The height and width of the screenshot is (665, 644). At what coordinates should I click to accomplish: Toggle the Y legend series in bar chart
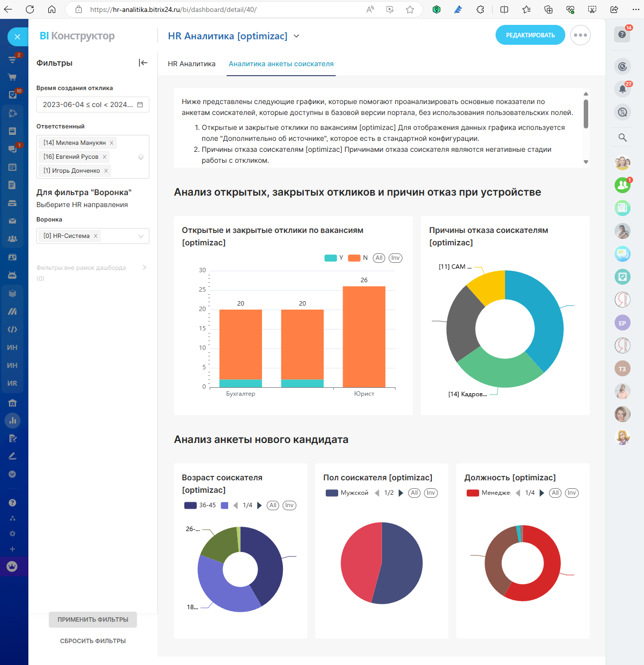click(x=334, y=258)
